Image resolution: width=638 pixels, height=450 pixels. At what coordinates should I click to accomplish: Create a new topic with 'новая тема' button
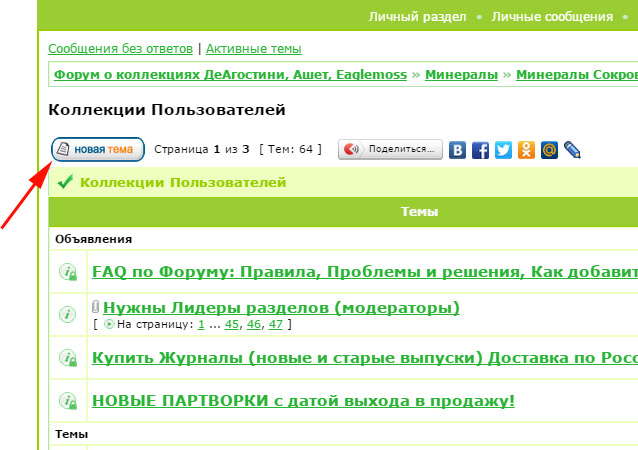tap(97, 150)
